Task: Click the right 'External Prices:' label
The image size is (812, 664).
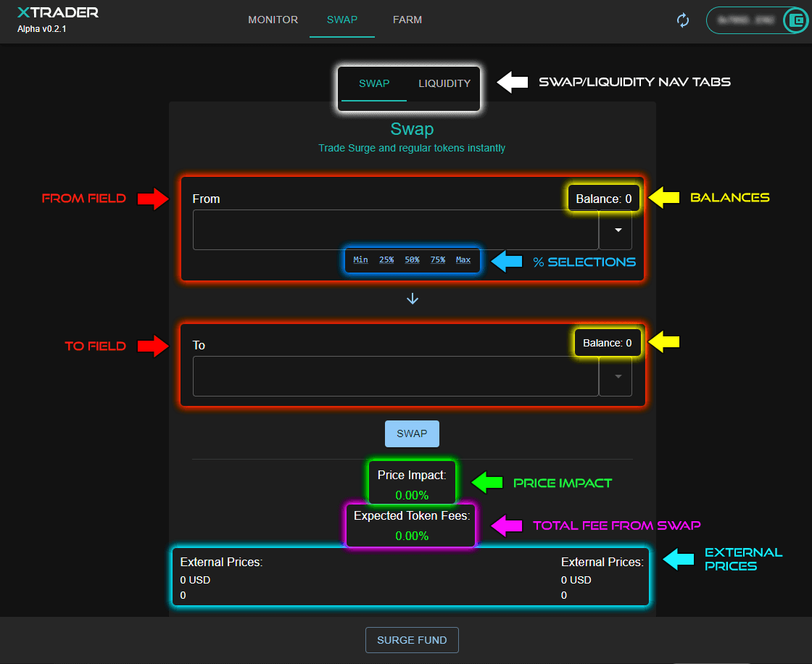Action: tap(602, 562)
